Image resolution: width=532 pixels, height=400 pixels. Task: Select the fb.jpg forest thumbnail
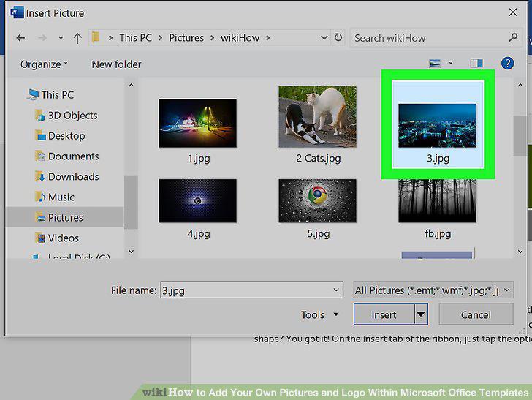(x=437, y=200)
